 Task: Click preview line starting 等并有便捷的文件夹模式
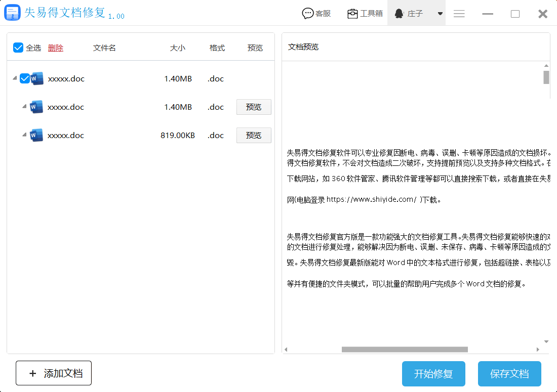[x=407, y=284]
